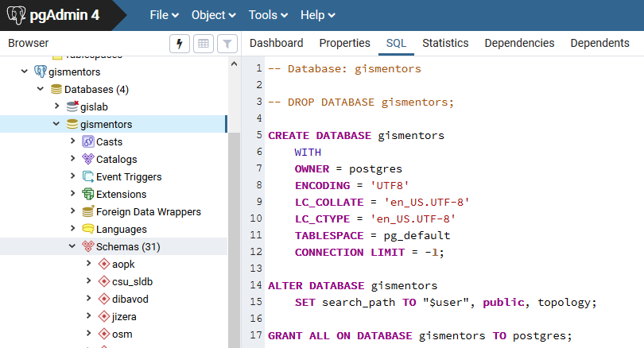This screenshot has width=644, height=348.
Task: Select the SQL tab
Action: pyautogui.click(x=396, y=43)
